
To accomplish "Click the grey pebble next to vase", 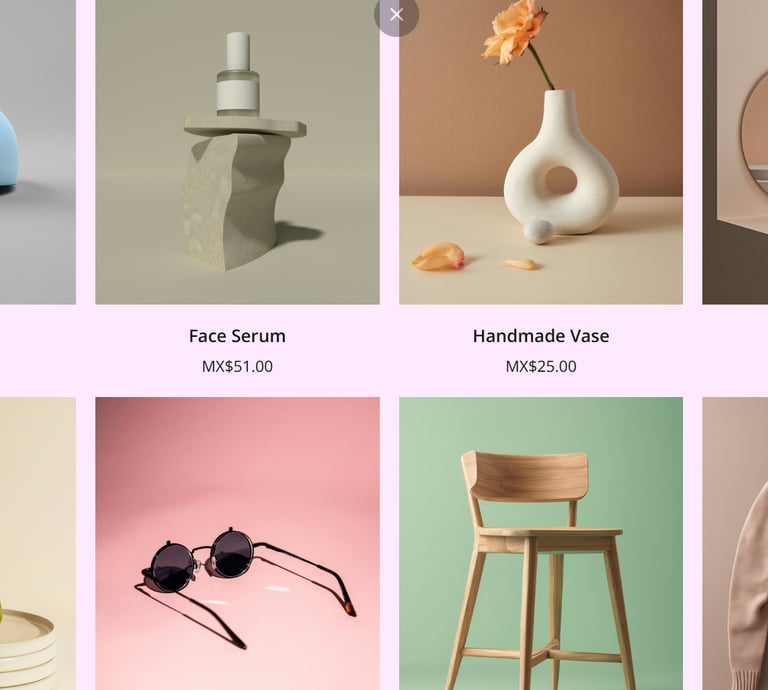I will pos(538,232).
